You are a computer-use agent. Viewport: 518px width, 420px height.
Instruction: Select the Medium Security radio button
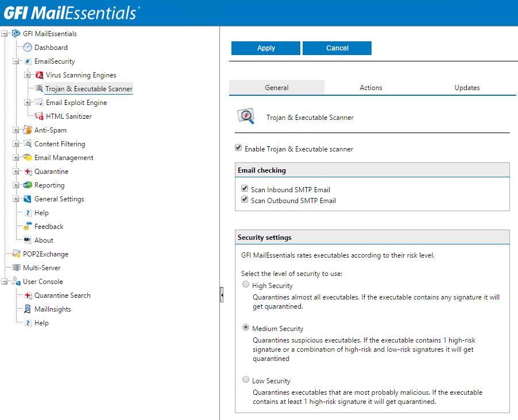coord(245,327)
